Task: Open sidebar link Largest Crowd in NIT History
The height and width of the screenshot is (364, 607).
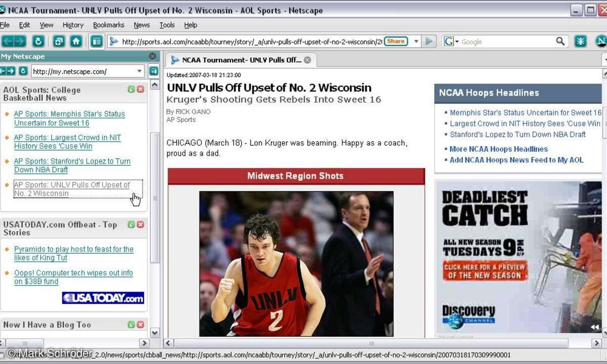Action: coord(67,142)
